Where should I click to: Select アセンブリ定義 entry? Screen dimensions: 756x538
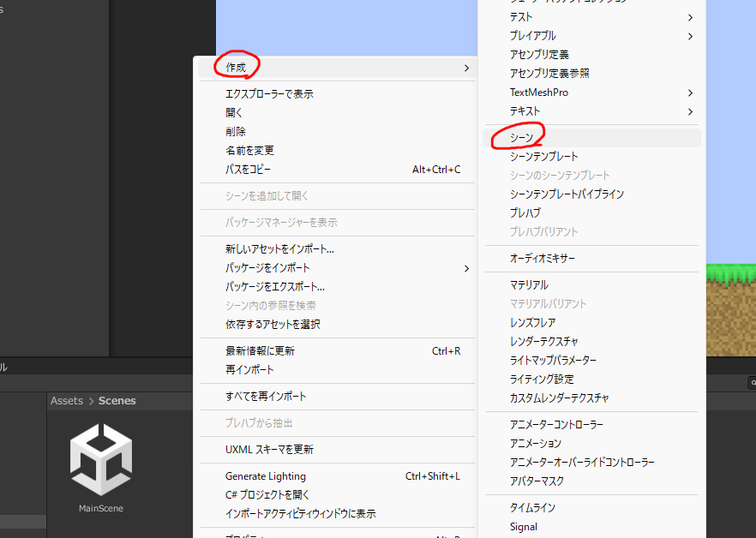(591, 55)
